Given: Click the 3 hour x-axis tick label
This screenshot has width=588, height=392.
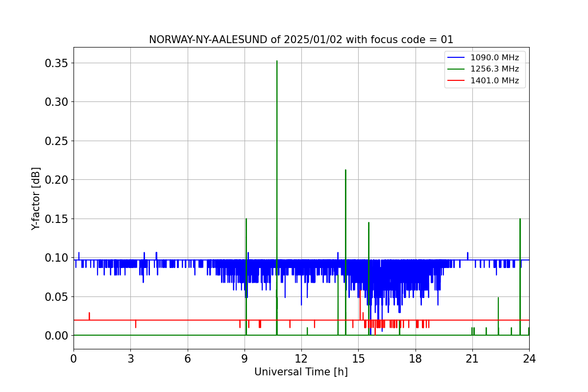Looking at the screenshot, I should point(130,359).
